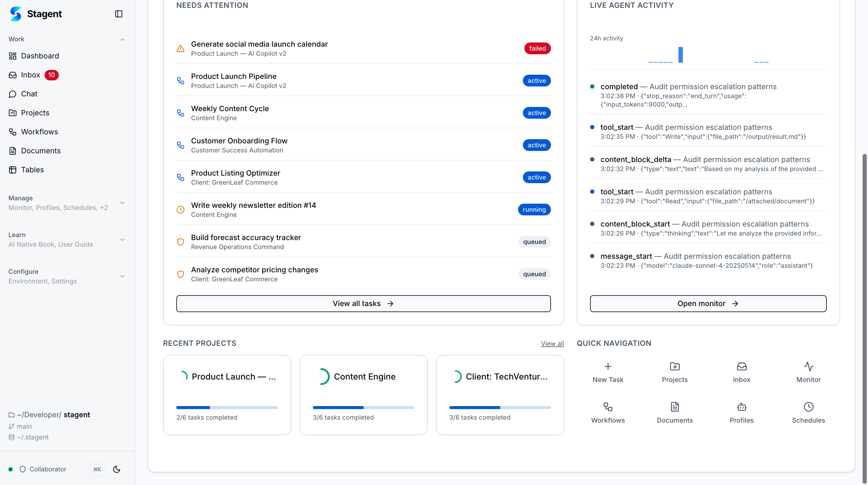
Task: Collapse the Work section chevron
Action: click(x=122, y=39)
